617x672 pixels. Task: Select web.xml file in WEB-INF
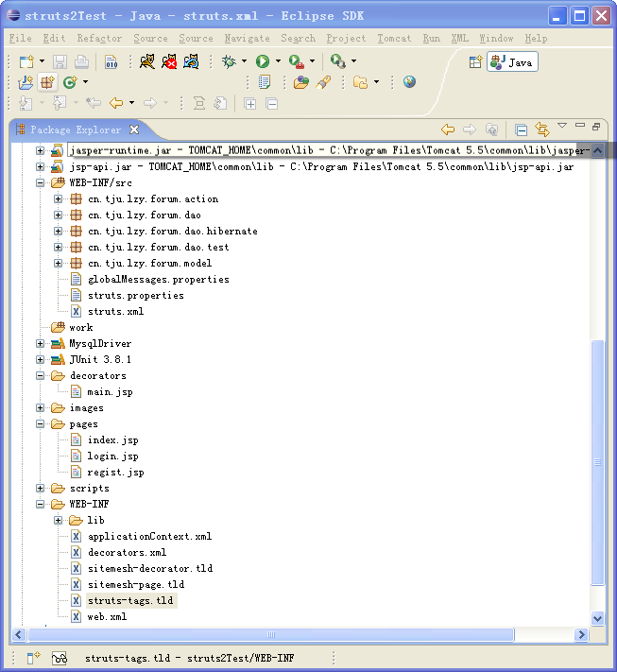pos(107,617)
